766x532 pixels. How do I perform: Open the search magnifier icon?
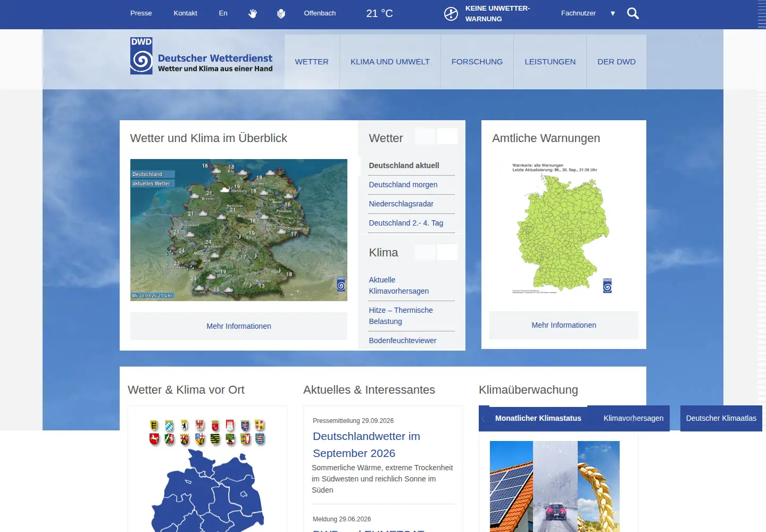tap(632, 13)
